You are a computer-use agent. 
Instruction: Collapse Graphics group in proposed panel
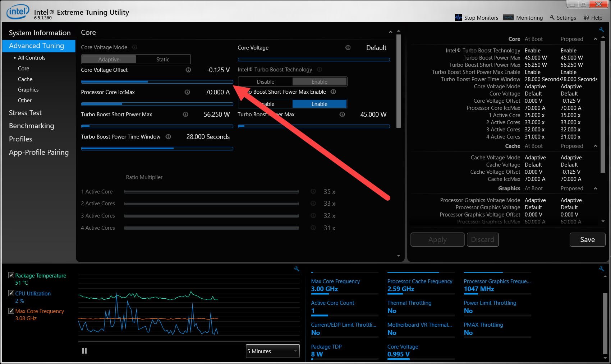596,188
